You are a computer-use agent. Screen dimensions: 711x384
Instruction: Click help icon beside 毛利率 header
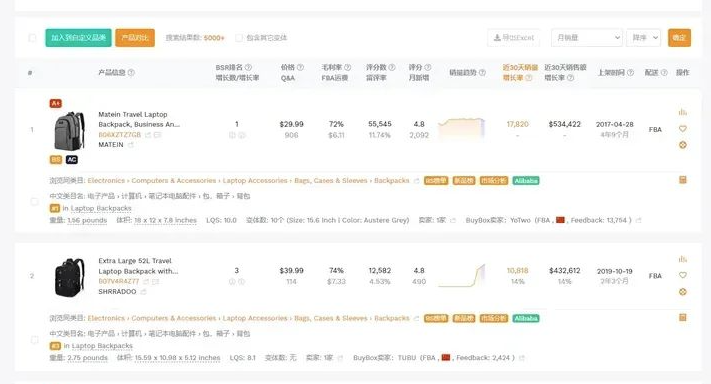coord(347,67)
